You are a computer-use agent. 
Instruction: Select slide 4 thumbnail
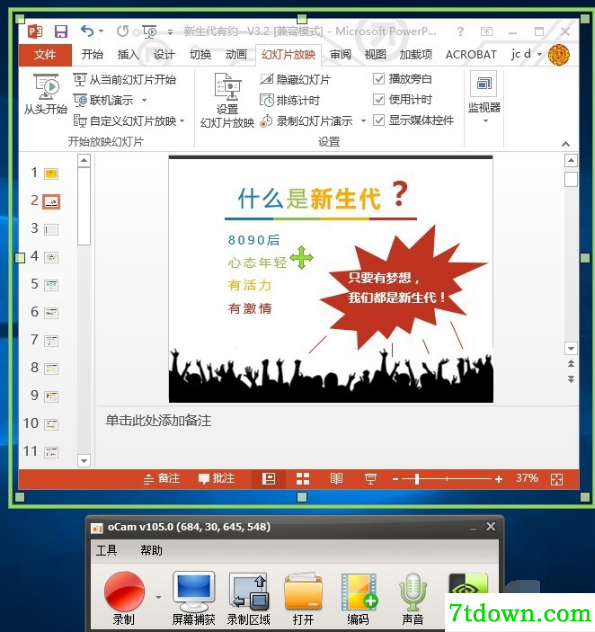(51, 257)
